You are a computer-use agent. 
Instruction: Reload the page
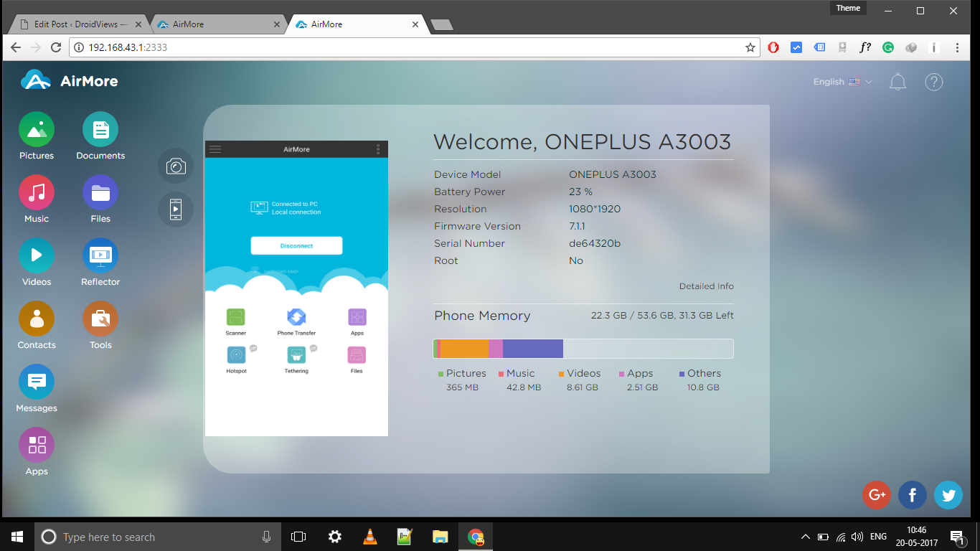point(56,47)
